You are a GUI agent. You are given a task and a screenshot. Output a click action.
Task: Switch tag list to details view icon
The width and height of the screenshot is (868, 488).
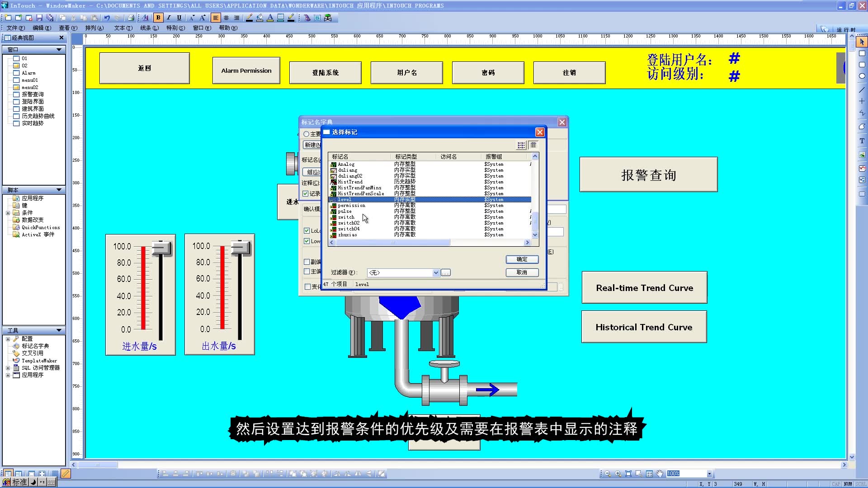pyautogui.click(x=533, y=145)
